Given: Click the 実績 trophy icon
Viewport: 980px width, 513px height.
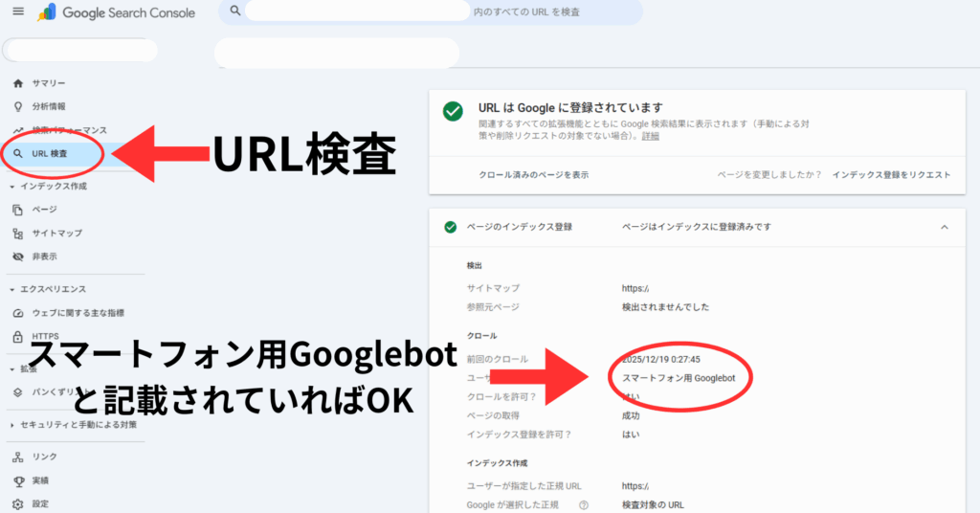Looking at the screenshot, I should tap(18, 481).
